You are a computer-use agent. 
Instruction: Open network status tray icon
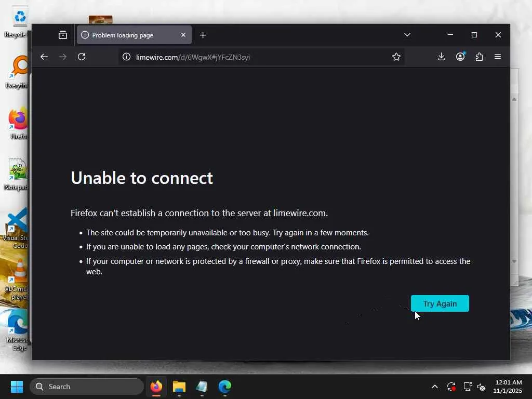pyautogui.click(x=468, y=387)
